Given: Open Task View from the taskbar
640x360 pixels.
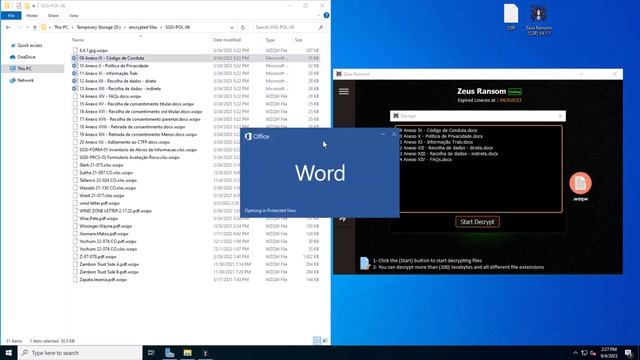Looking at the screenshot, I should pos(151,353).
